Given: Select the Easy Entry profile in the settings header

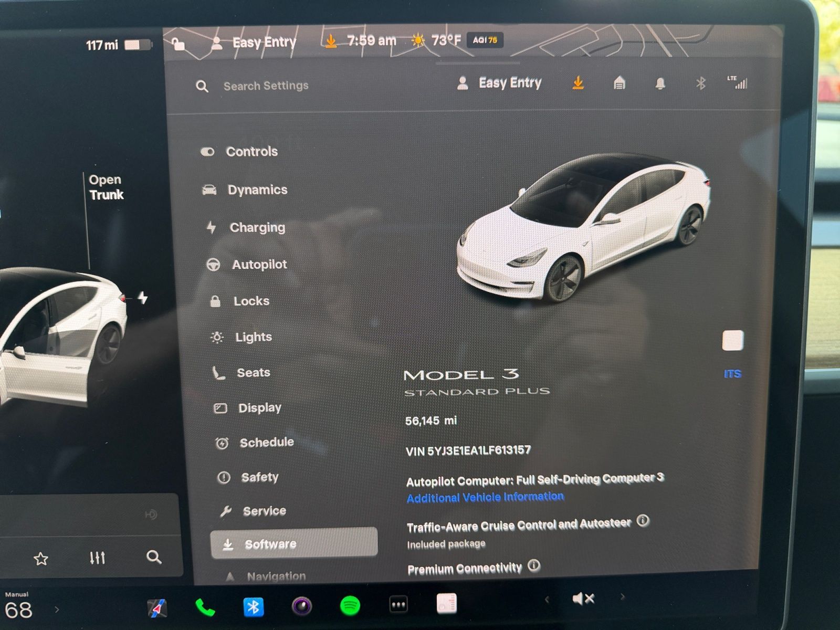Looking at the screenshot, I should 499,83.
